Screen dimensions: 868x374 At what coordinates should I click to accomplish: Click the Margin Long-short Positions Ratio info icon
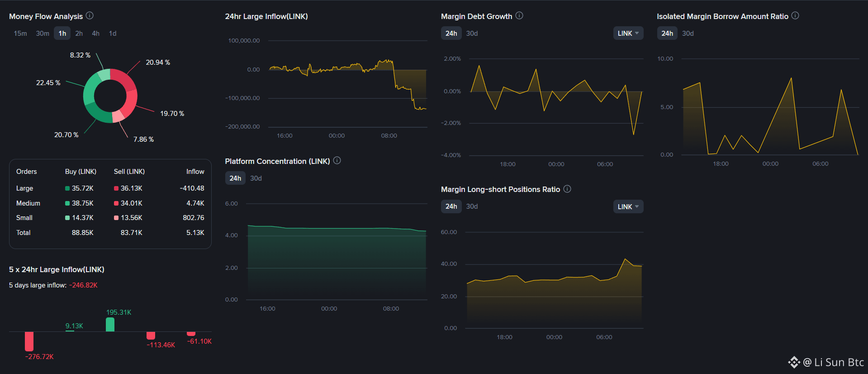[x=567, y=189]
